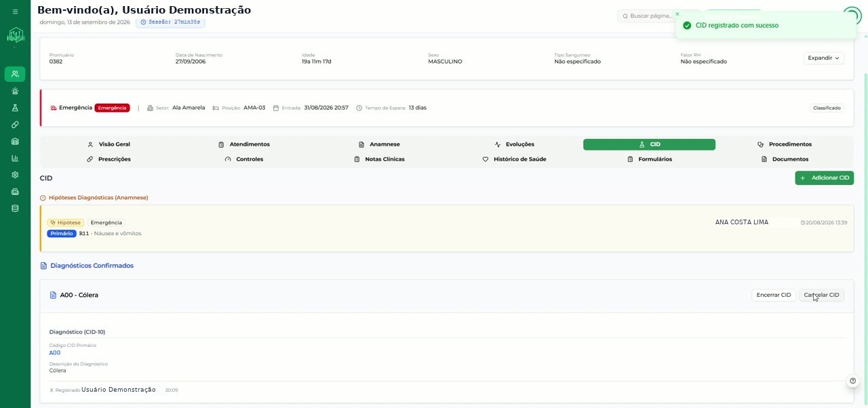Screen dimensions: 868x408
Task: Click the Emergência tag in hypothesis card
Action: point(106,222)
